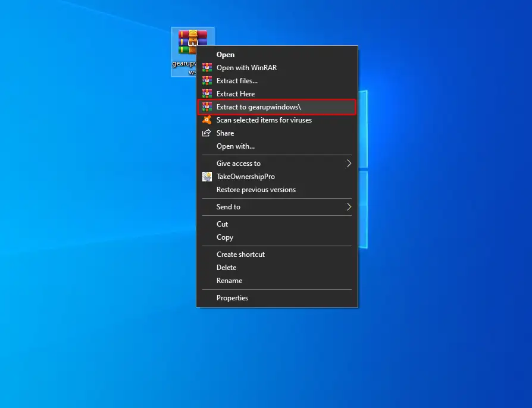Choose Rename from the context menu
The image size is (532, 408).
pyautogui.click(x=277, y=281)
